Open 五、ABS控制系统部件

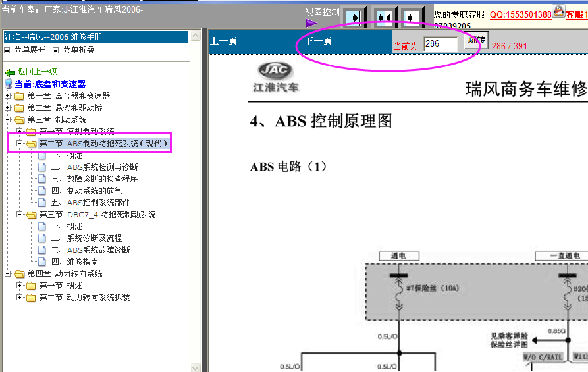[90, 203]
